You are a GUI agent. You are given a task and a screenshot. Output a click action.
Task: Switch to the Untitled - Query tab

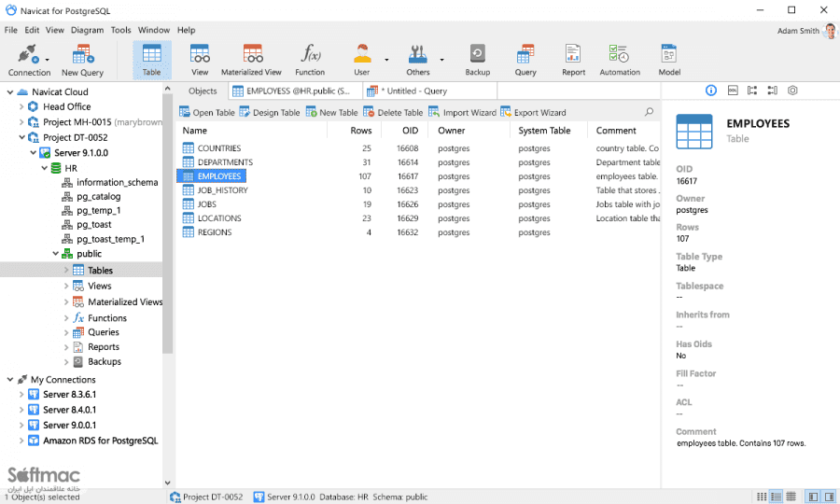pos(429,91)
